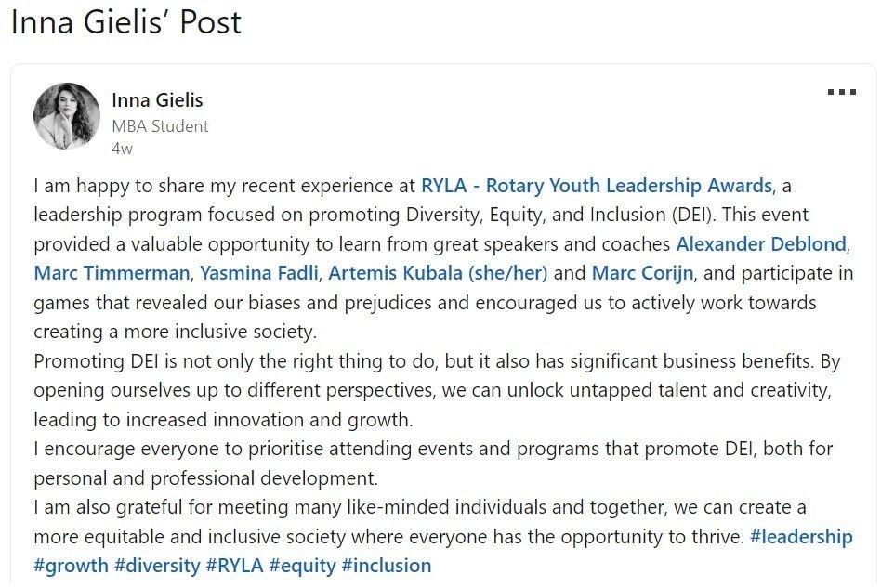This screenshot has width=881, height=588.
Task: Click the sentence 'I encourage everyone to prioritise'
Action: pyautogui.click(x=433, y=464)
